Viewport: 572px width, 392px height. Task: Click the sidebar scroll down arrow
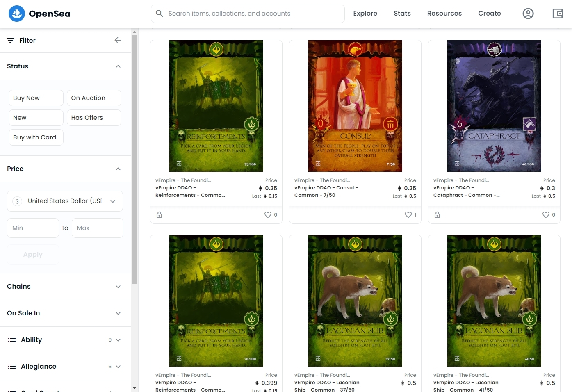click(134, 388)
